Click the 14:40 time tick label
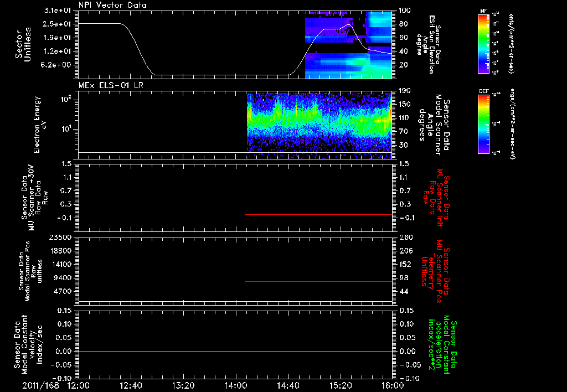567x392 pixels. tap(288, 385)
